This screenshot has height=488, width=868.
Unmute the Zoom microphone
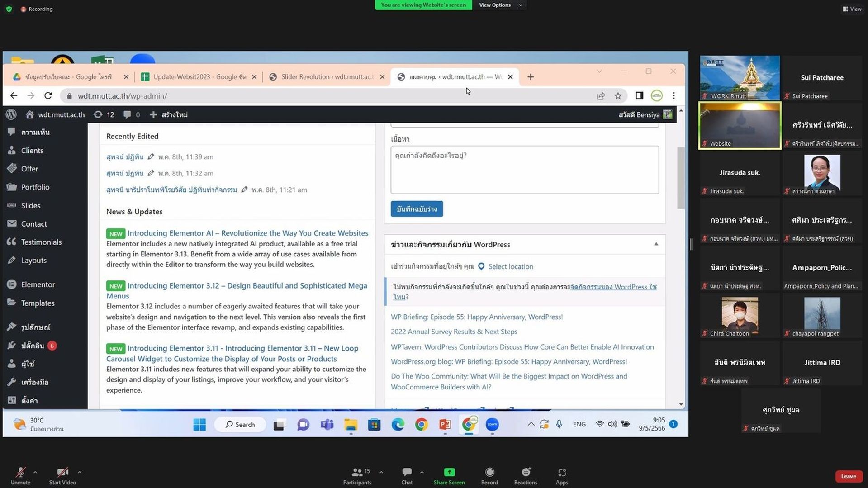20,476
